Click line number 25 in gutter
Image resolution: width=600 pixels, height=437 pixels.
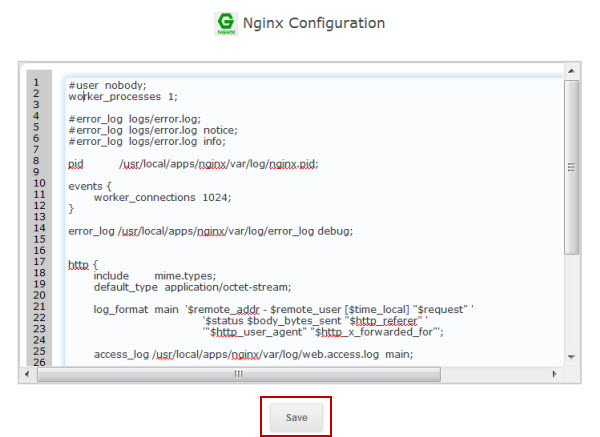pyautogui.click(x=39, y=351)
